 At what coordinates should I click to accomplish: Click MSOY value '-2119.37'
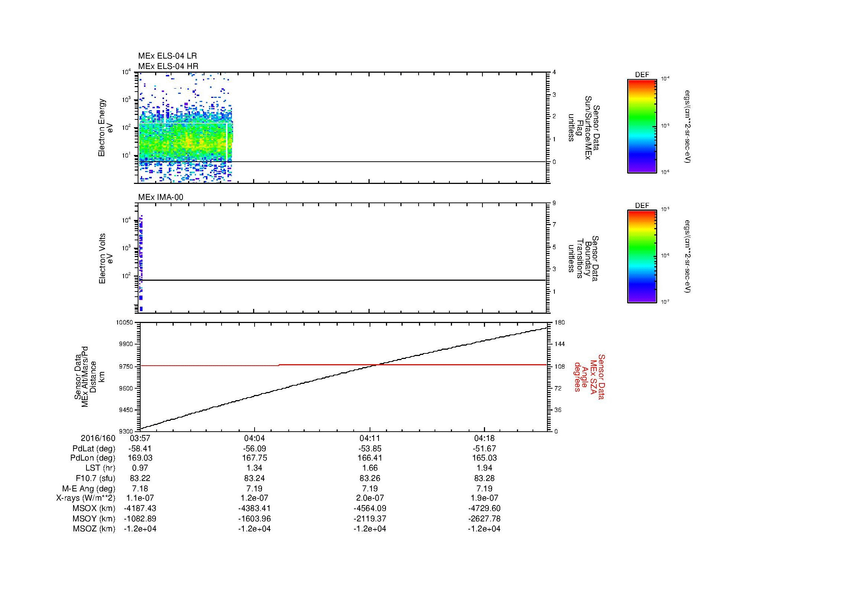point(370,518)
